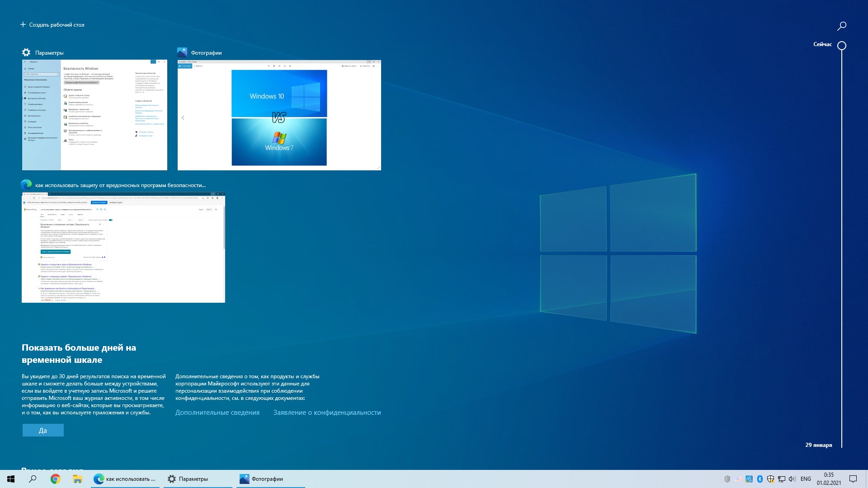
Task: Open File Explorer from the taskbar
Action: (77, 479)
